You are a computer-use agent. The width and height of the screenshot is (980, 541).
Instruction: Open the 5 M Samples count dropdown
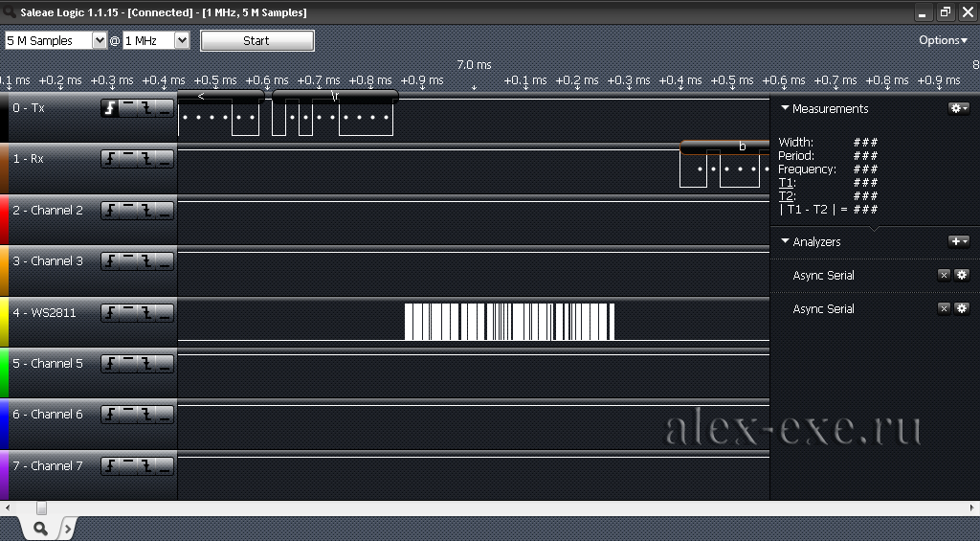point(99,40)
